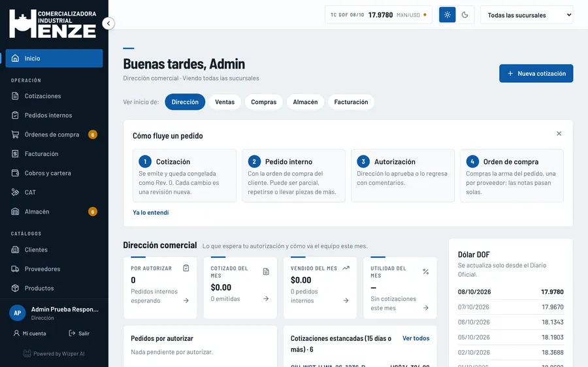Click the orange 6 badge on Órdenes de compra

click(93, 135)
